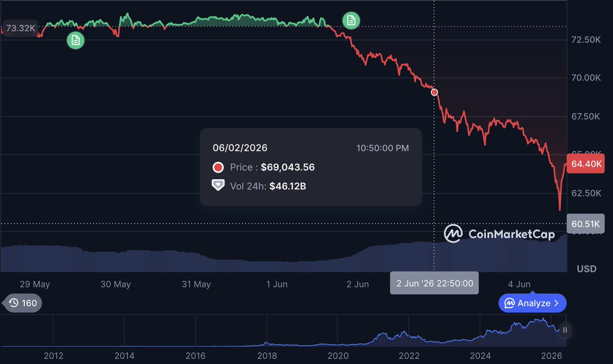Click the 1 Jun date axis label
Viewport: 613px width, 364px height.
(x=277, y=284)
